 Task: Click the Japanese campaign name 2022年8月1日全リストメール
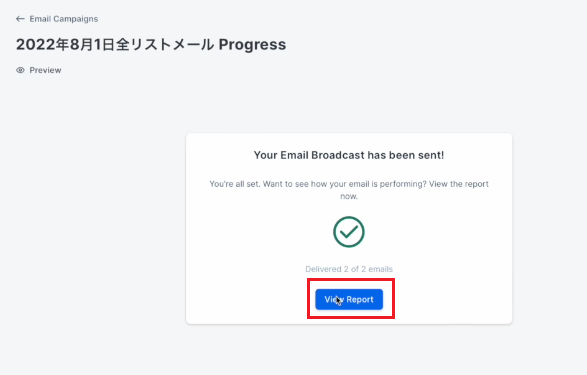coord(115,45)
